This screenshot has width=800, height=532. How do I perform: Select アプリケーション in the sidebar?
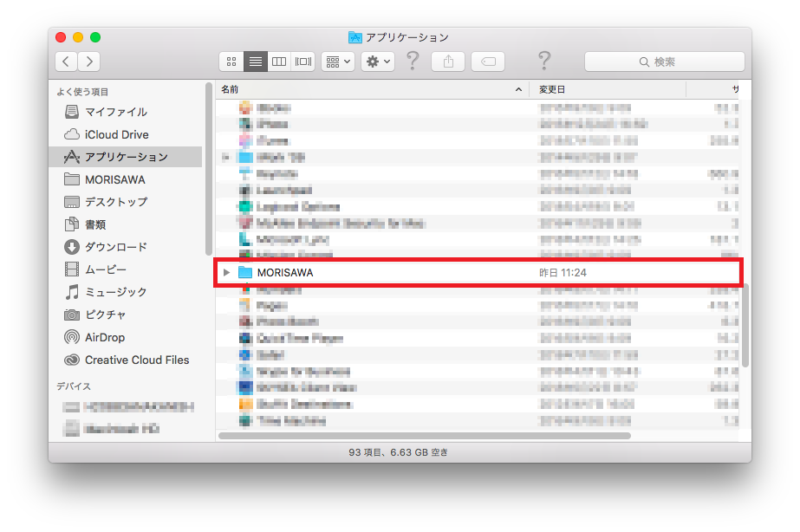(x=126, y=157)
